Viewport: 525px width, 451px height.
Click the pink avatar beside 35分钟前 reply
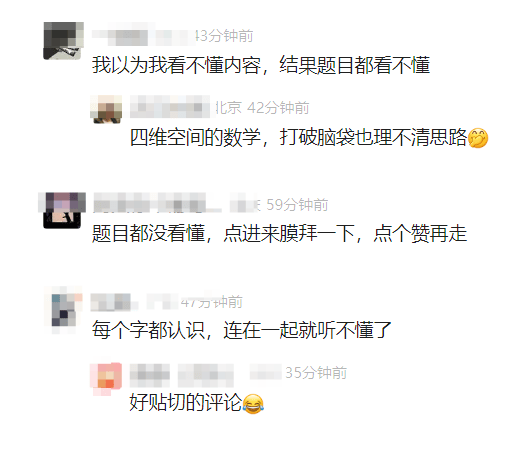click(x=106, y=379)
